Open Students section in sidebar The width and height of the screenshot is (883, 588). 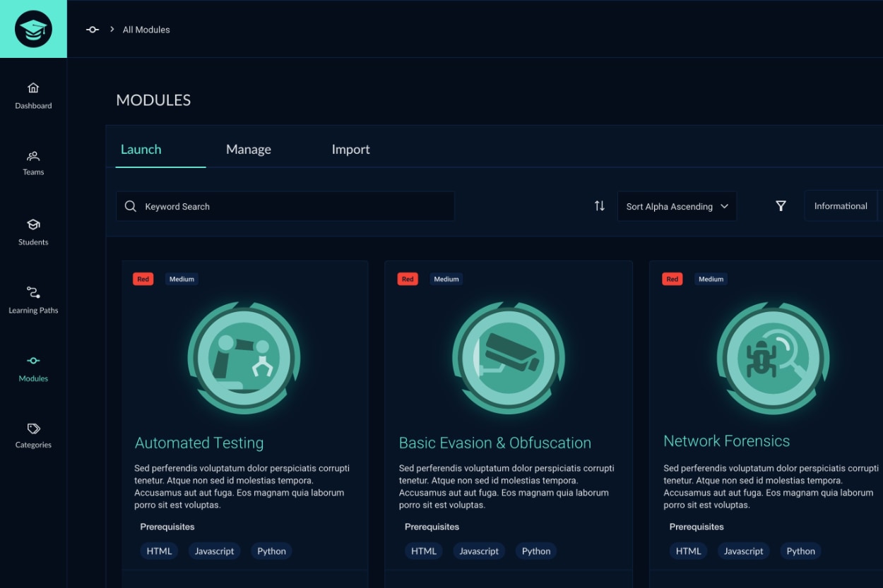(33, 232)
